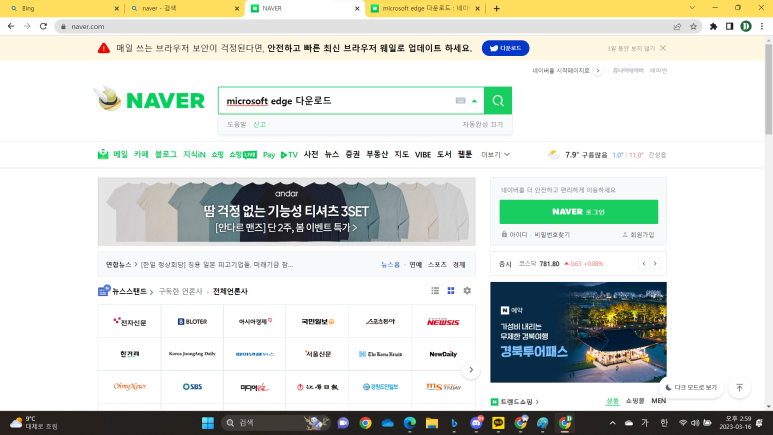Download Whale browser from the banner button
The image size is (773, 435).
click(x=505, y=48)
